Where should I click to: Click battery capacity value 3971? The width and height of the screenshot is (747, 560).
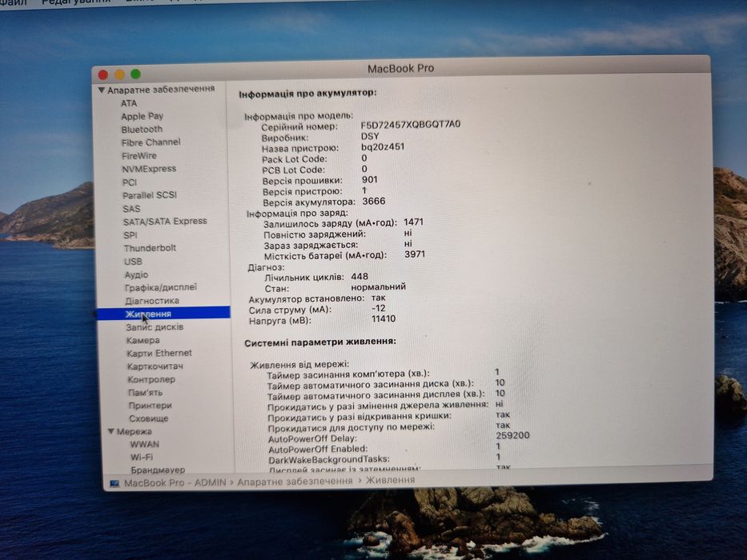click(x=415, y=254)
